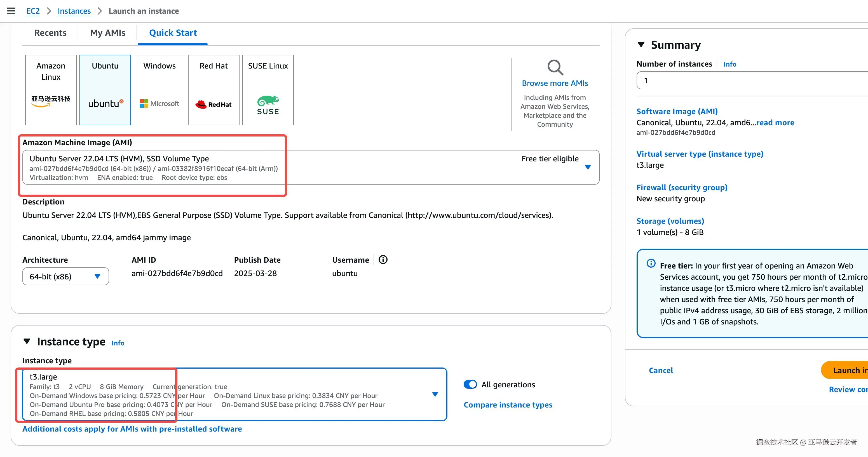
Task: Toggle the All generations switch
Action: pyautogui.click(x=470, y=384)
